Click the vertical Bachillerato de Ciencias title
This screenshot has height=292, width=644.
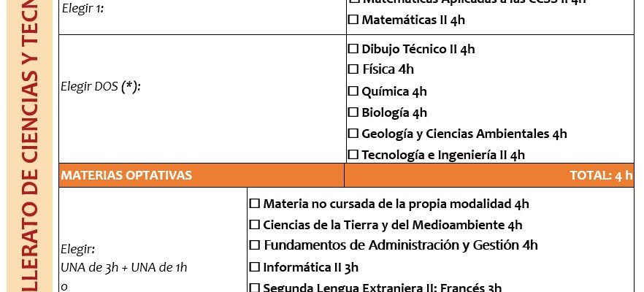(x=28, y=146)
